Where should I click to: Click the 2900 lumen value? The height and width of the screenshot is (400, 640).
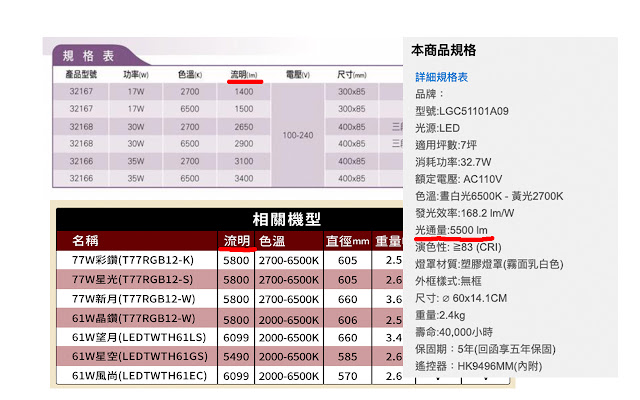coord(244,144)
